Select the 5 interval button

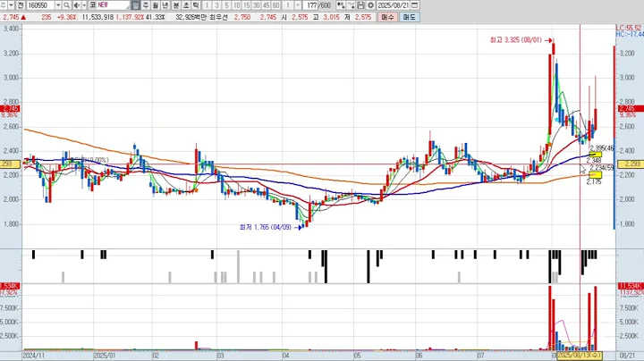coord(226,5)
